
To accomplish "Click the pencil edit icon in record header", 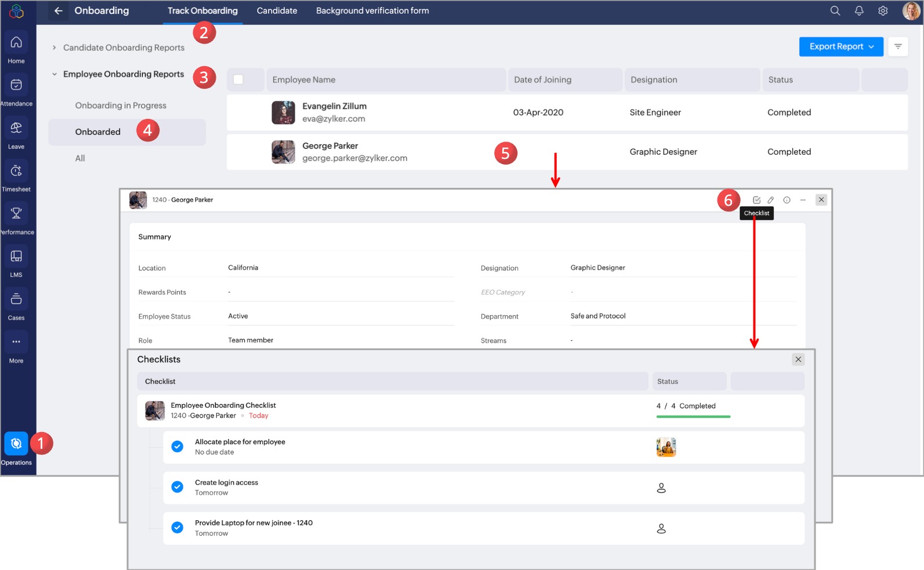I will coord(771,200).
